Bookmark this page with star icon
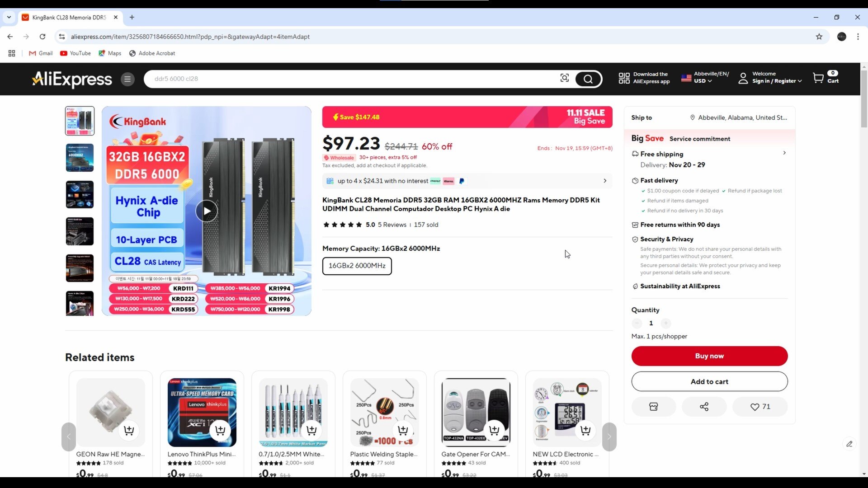 pyautogui.click(x=819, y=37)
